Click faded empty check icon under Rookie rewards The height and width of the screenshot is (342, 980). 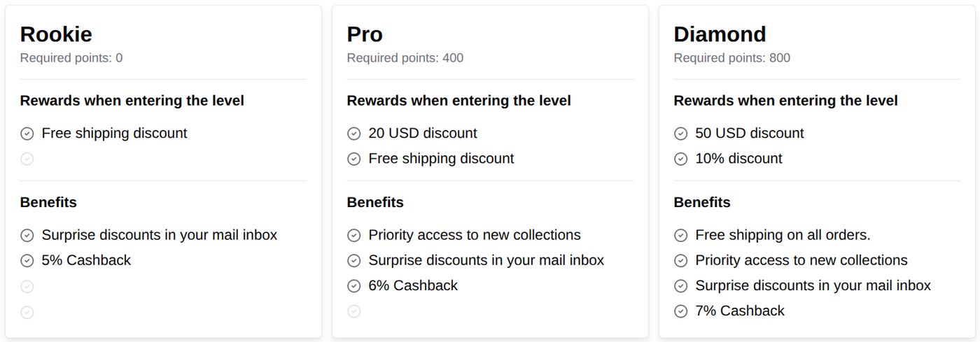27,159
